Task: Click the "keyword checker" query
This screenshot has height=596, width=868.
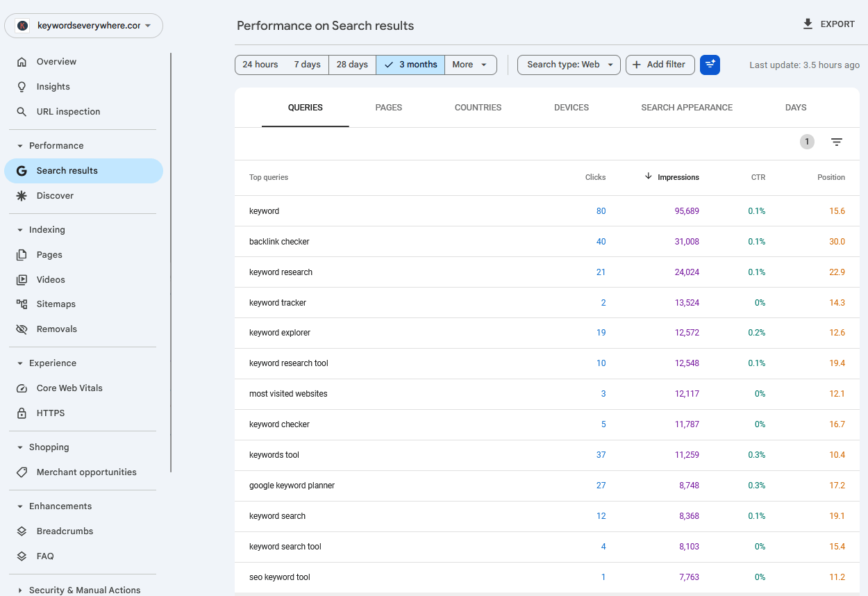Action: click(279, 424)
